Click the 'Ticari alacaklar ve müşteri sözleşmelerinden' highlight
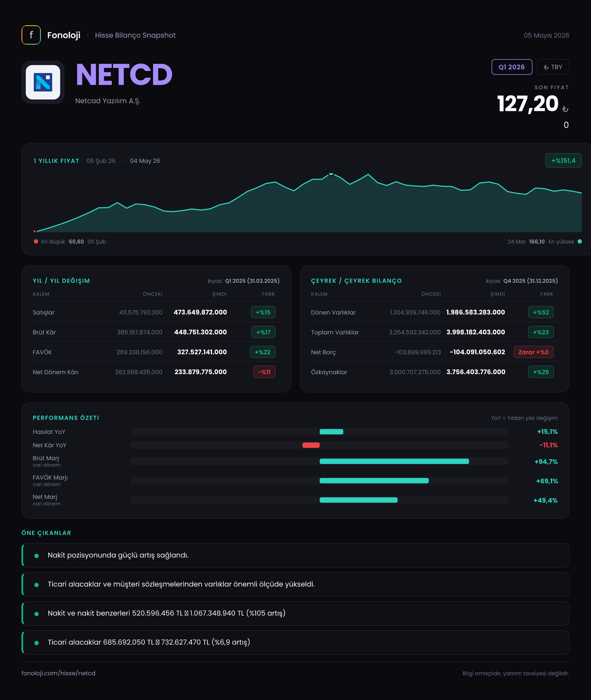 click(295, 584)
